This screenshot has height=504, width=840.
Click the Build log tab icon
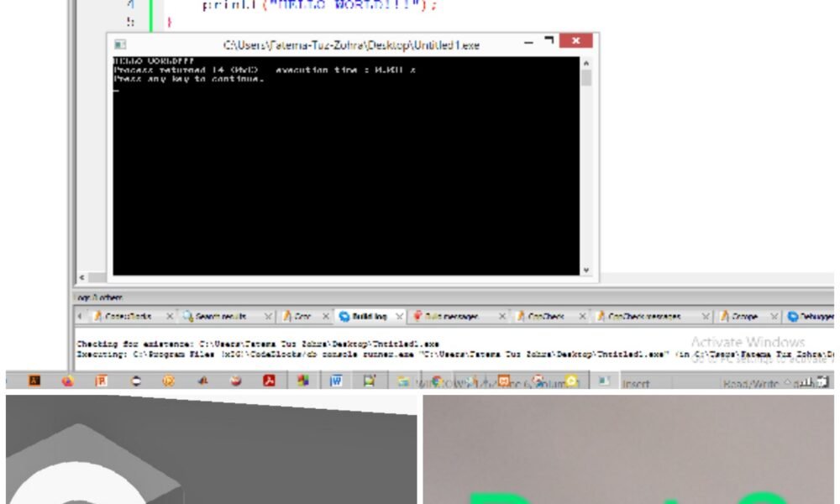click(344, 317)
